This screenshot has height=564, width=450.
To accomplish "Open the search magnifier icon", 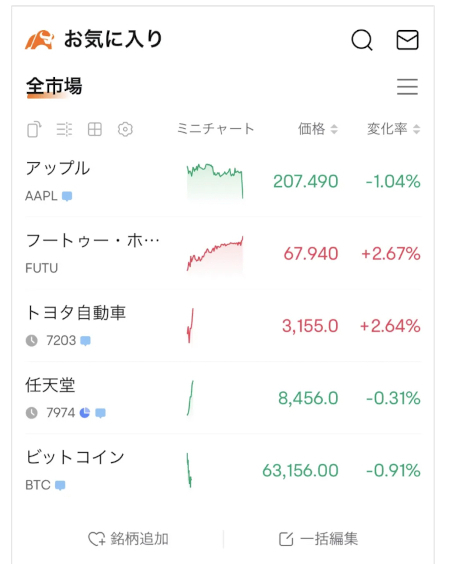I will point(362,40).
